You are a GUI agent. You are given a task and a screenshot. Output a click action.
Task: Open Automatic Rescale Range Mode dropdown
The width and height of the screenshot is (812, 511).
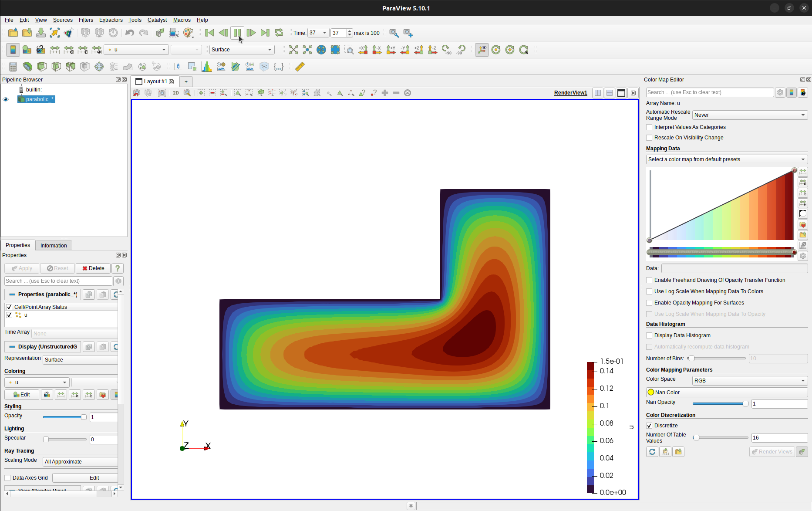pyautogui.click(x=750, y=115)
